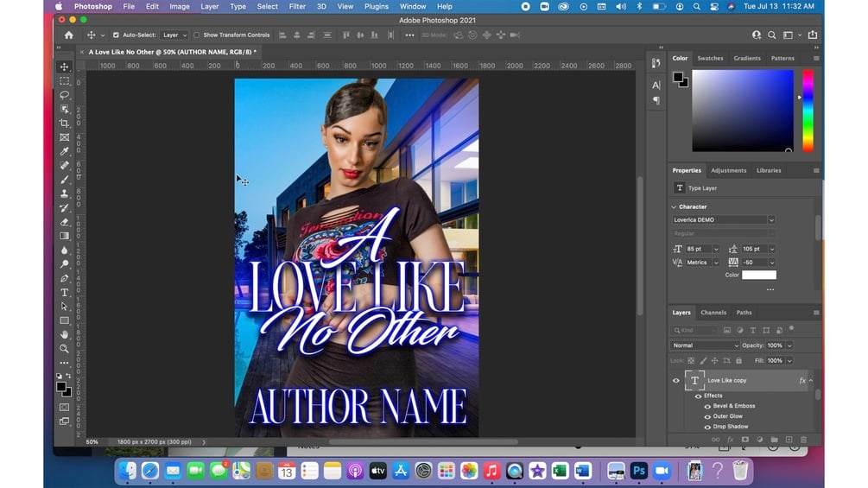Viewport: 868px width, 488px height.
Task: Enable the Auto-Select checkbox
Action: [x=117, y=35]
